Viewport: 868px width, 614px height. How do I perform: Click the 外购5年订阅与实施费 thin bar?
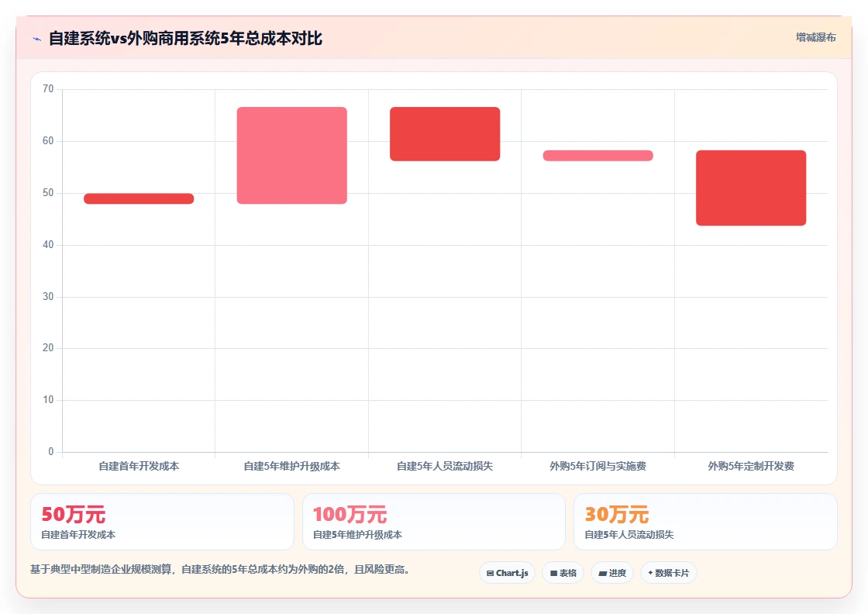click(x=598, y=156)
